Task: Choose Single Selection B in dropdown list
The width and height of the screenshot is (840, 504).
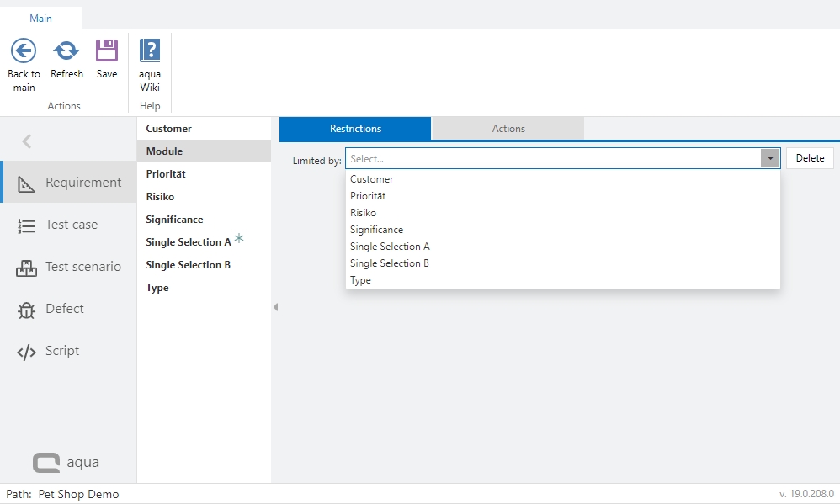Action: click(390, 263)
